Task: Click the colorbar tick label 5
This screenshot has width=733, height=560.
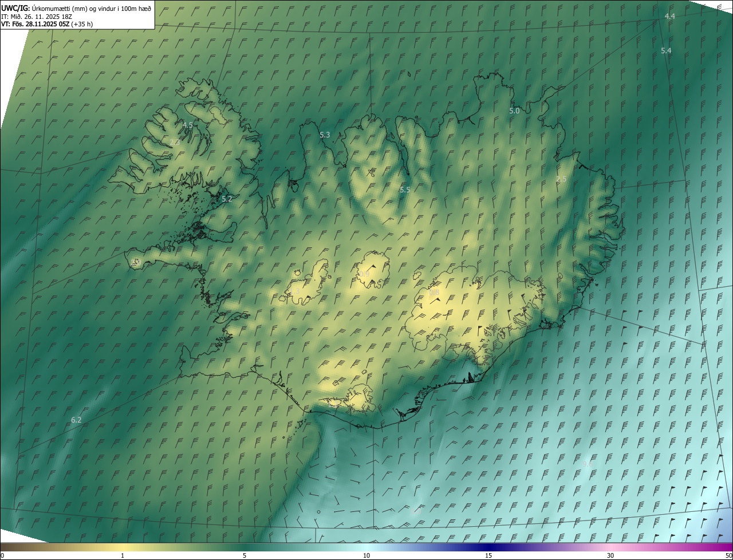Action: 245,555
